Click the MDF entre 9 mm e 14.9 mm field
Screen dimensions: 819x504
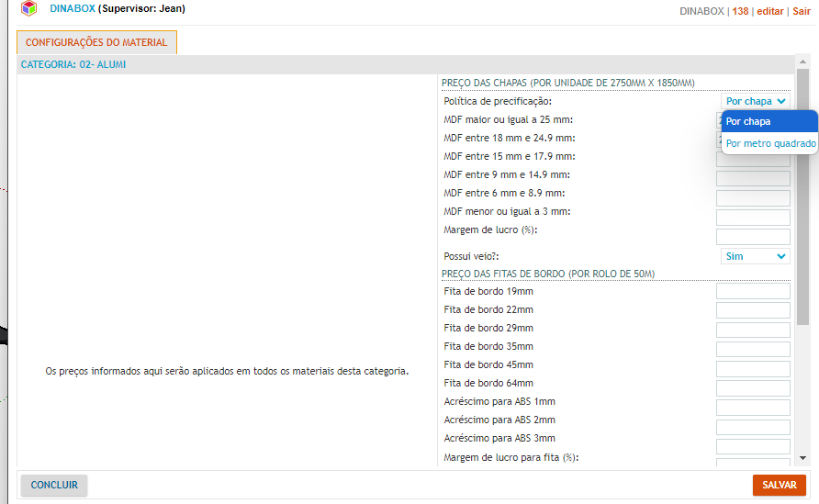(752, 179)
